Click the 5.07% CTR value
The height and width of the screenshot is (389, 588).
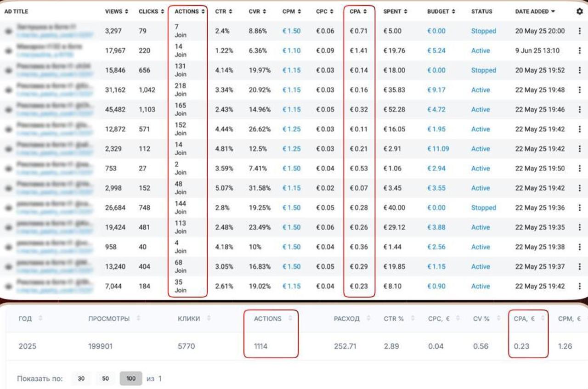[x=224, y=188]
